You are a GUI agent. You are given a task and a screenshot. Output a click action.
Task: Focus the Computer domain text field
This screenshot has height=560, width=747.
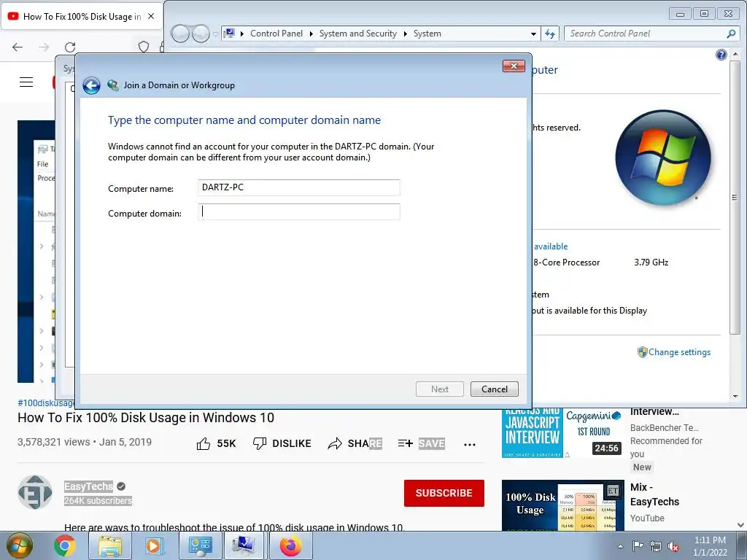[x=298, y=212]
